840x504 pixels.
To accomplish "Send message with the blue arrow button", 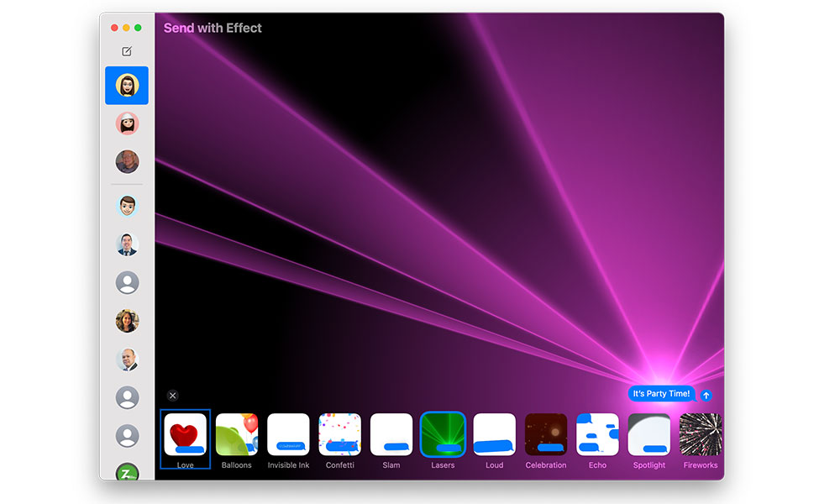I will 706,396.
